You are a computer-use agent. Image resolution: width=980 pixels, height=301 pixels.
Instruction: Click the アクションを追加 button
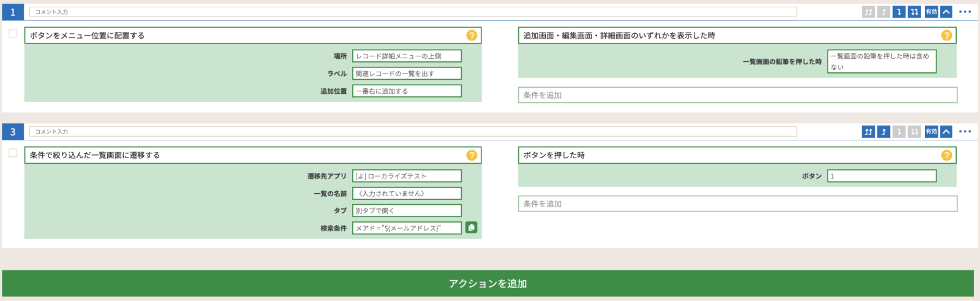pyautogui.click(x=488, y=283)
